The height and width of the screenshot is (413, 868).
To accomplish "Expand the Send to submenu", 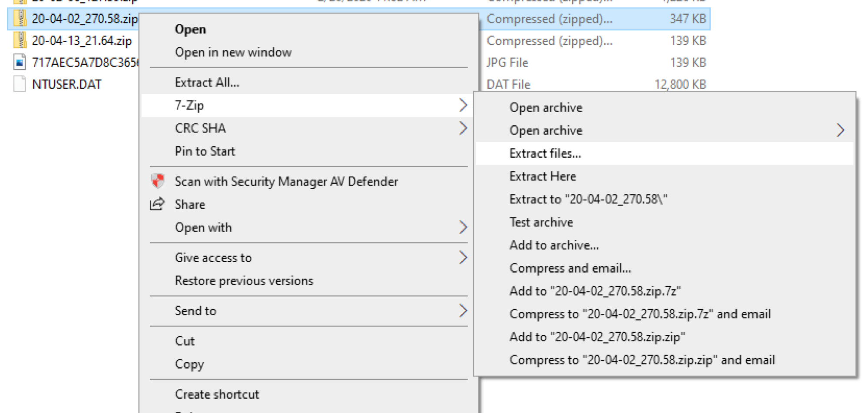I will tap(464, 310).
